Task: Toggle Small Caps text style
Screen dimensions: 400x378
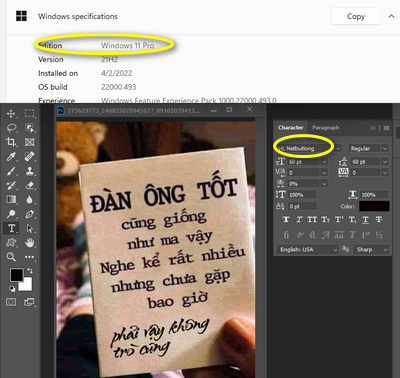Action: (x=325, y=219)
